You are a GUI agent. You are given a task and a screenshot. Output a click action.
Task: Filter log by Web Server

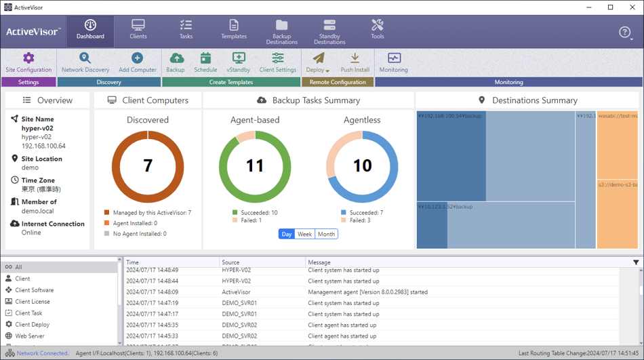point(60,336)
